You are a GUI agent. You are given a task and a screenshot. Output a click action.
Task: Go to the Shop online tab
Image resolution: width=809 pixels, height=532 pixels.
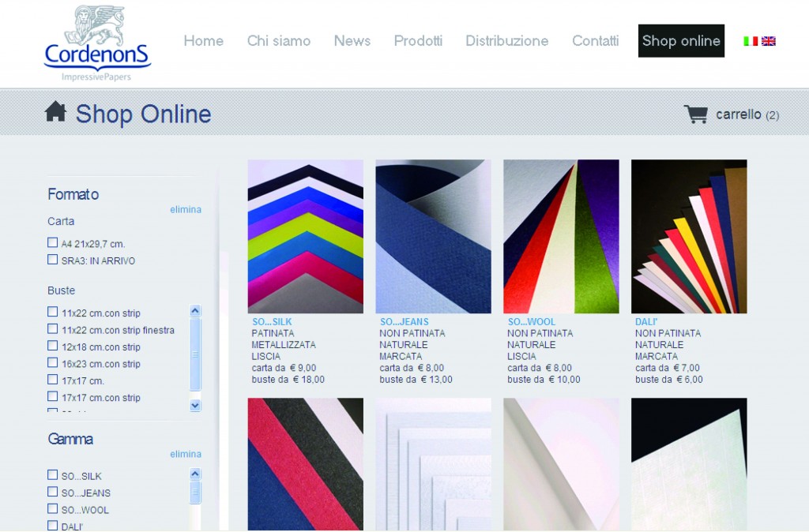(681, 41)
